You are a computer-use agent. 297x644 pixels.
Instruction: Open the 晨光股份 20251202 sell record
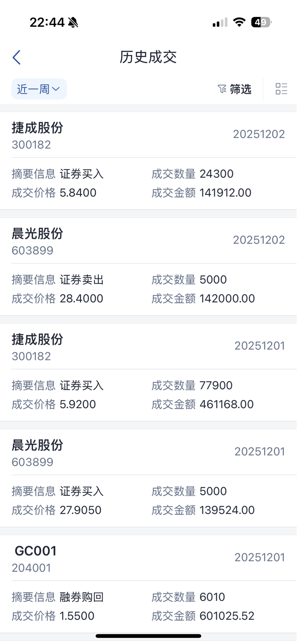tap(148, 266)
